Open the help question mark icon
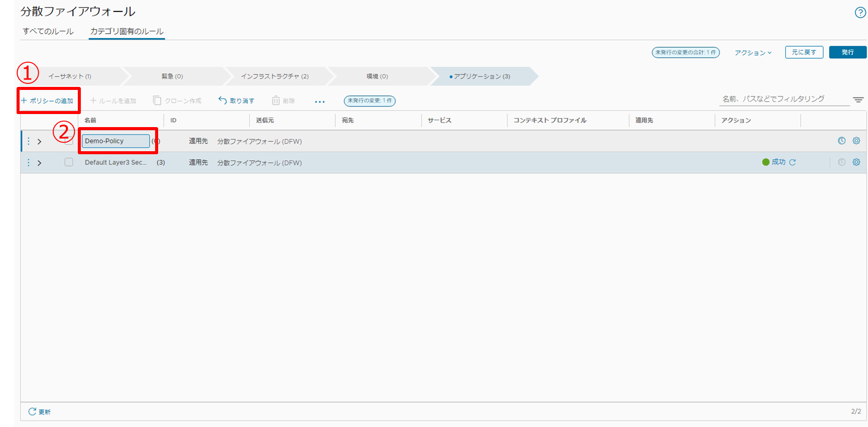 [860, 13]
